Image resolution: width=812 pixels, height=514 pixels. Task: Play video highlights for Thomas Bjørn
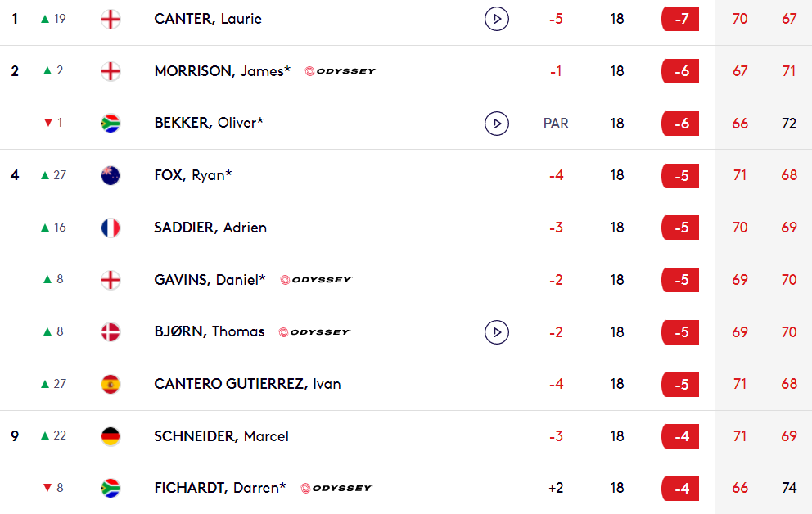[x=497, y=332]
